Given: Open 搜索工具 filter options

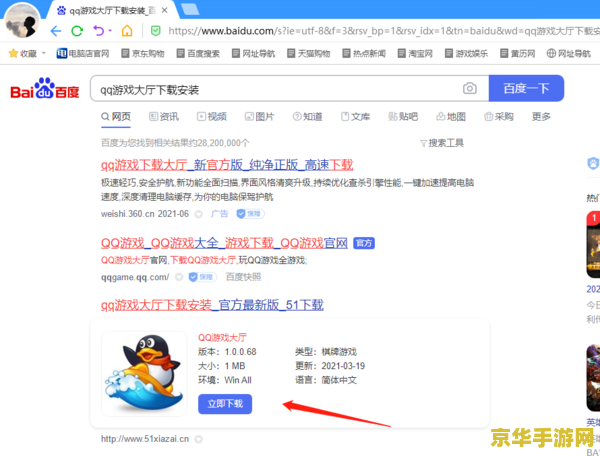Looking at the screenshot, I should click(x=442, y=143).
